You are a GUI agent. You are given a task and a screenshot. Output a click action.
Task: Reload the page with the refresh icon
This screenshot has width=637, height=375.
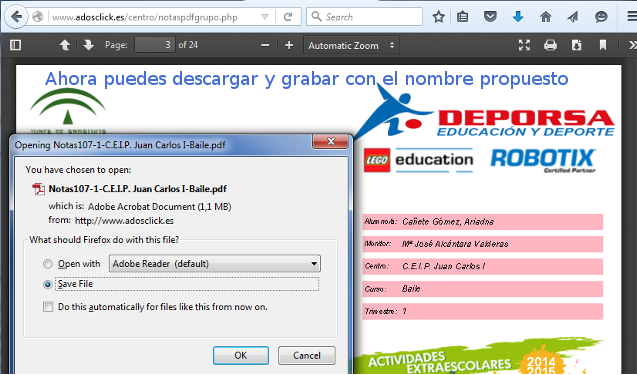click(x=288, y=17)
